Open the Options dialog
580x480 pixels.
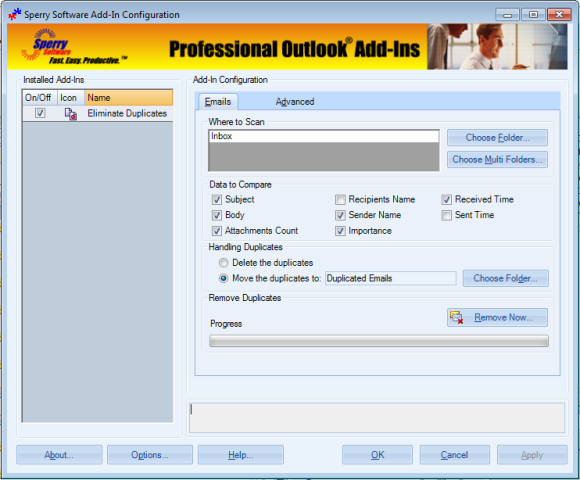150,455
